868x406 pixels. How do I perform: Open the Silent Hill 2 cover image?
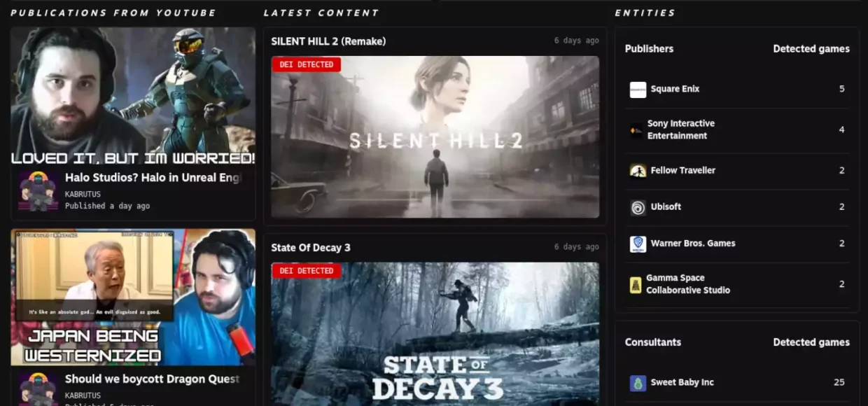pos(435,137)
